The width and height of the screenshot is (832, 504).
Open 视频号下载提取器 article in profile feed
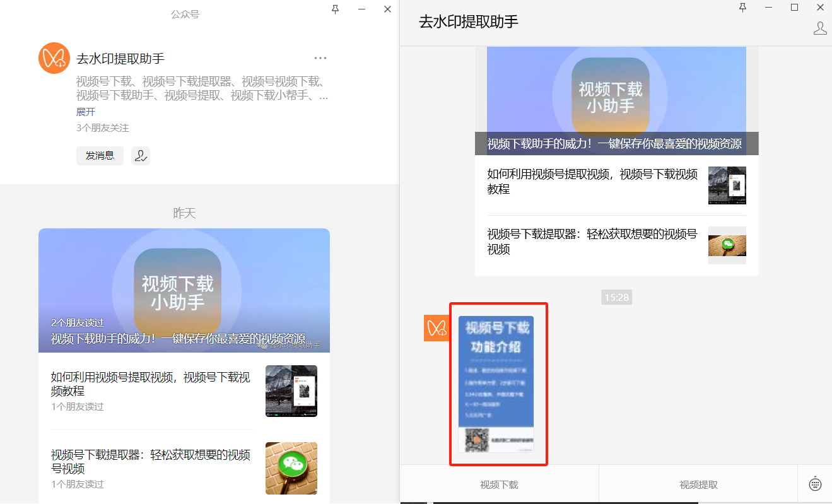[151, 461]
